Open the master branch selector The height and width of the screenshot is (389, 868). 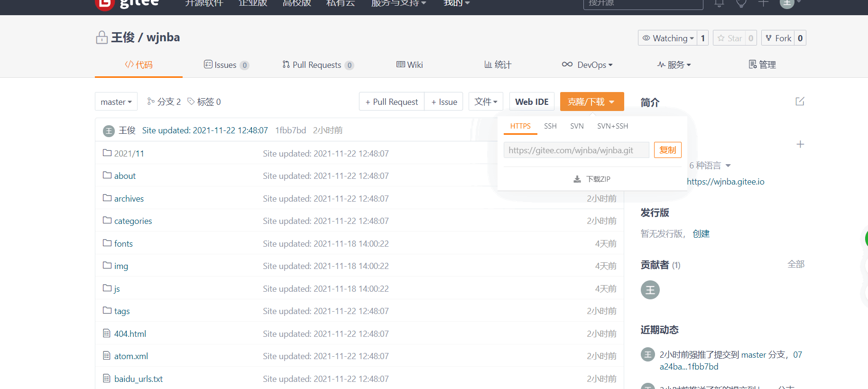[116, 102]
